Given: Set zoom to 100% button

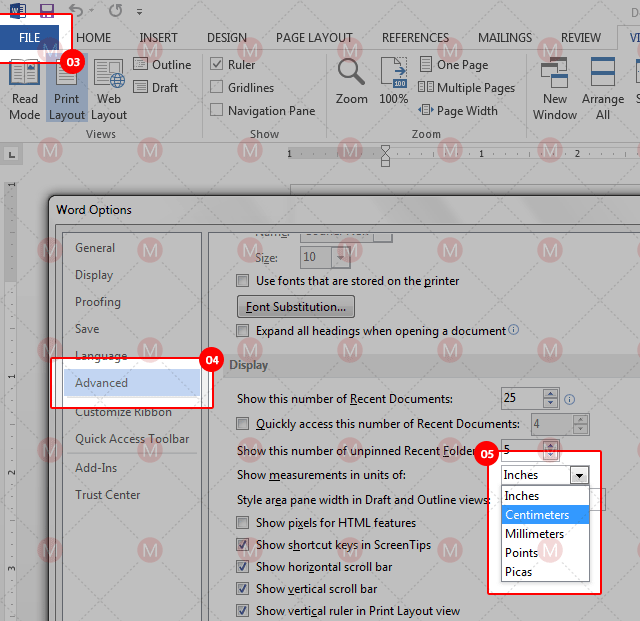Looking at the screenshot, I should (393, 81).
